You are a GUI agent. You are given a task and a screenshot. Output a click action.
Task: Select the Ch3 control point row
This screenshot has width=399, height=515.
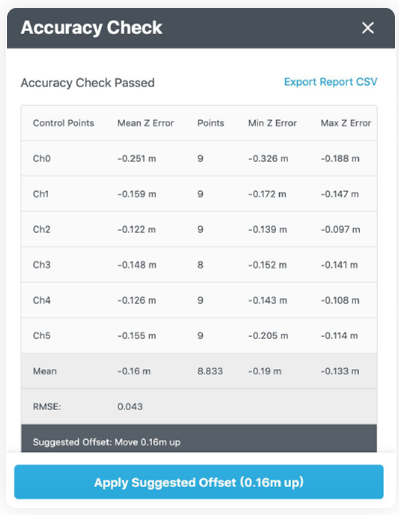199,265
